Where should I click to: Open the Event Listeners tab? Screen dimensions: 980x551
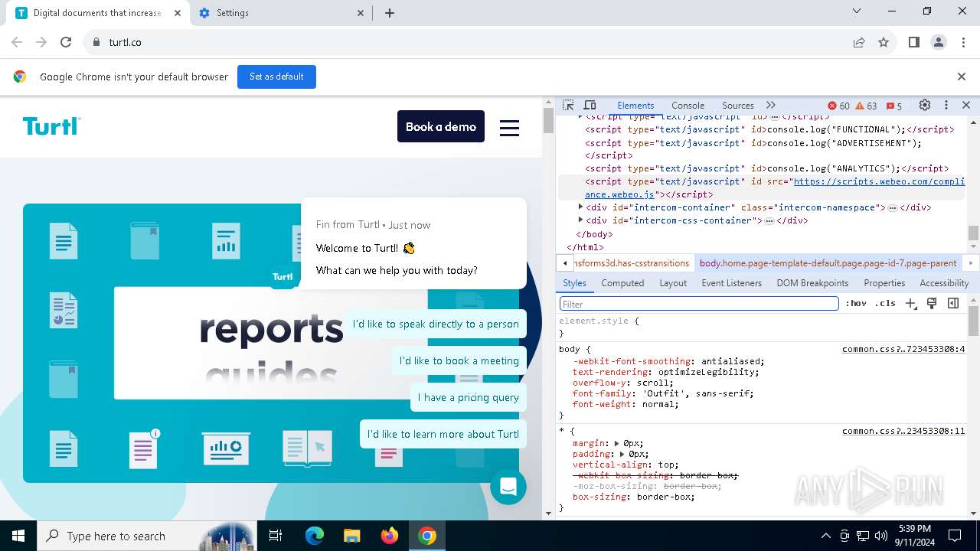732,283
